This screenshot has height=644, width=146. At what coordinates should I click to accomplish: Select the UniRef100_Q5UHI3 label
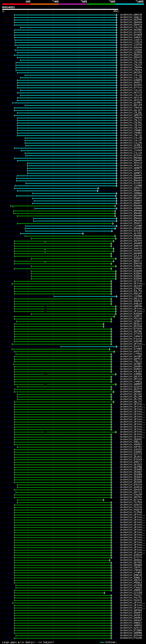pos(131,223)
